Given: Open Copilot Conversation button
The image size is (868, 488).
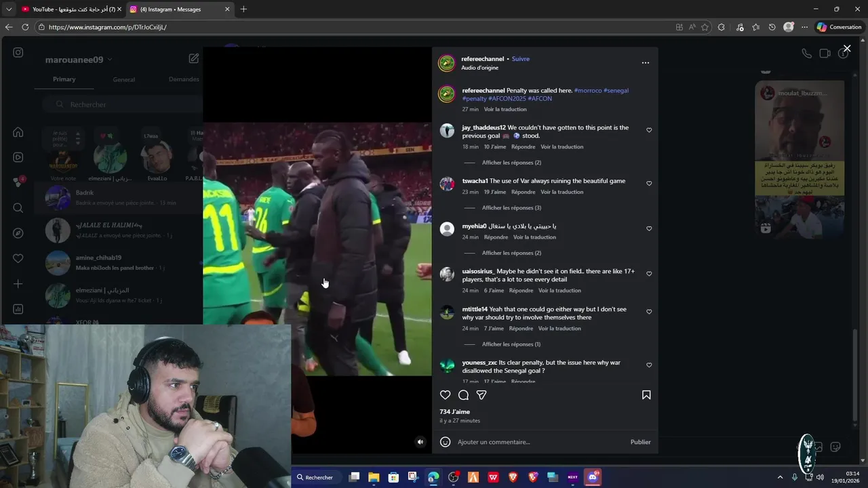Looking at the screenshot, I should (839, 27).
